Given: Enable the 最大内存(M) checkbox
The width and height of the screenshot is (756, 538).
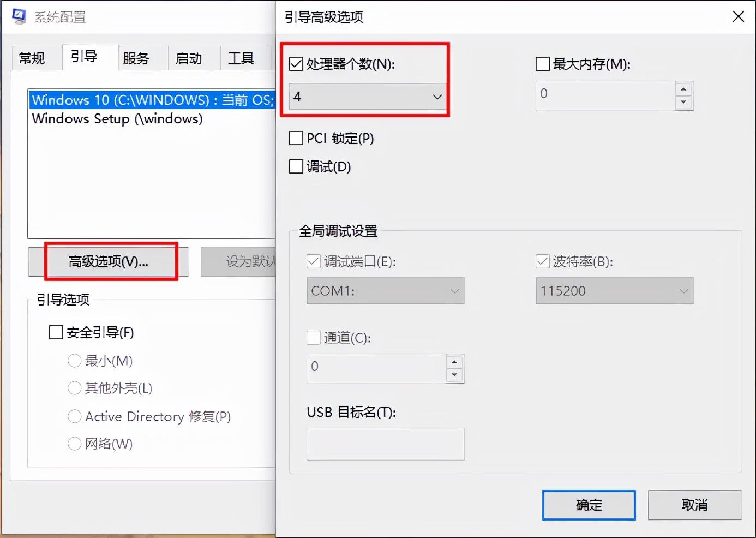Looking at the screenshot, I should 543,64.
